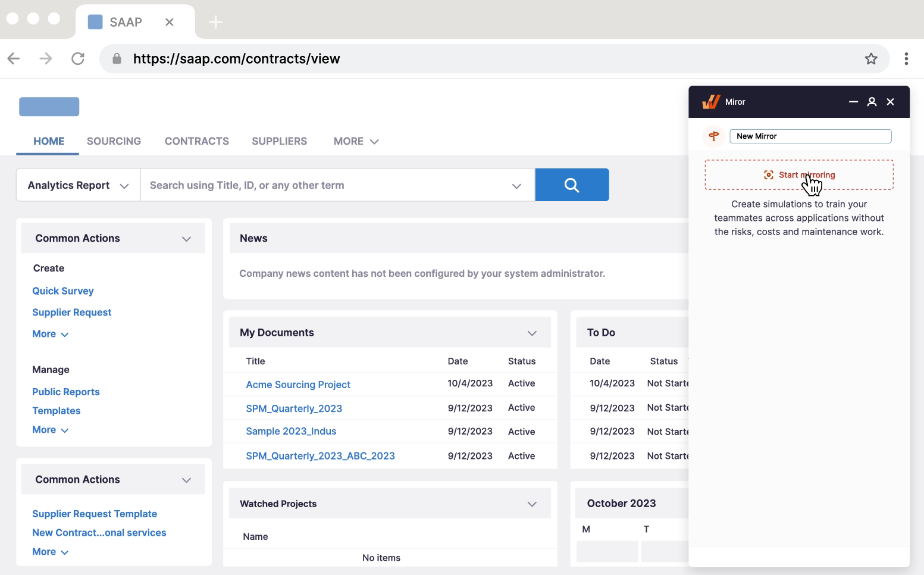The width and height of the screenshot is (924, 575).
Task: Collapse the My Documents panel
Action: 532,333
